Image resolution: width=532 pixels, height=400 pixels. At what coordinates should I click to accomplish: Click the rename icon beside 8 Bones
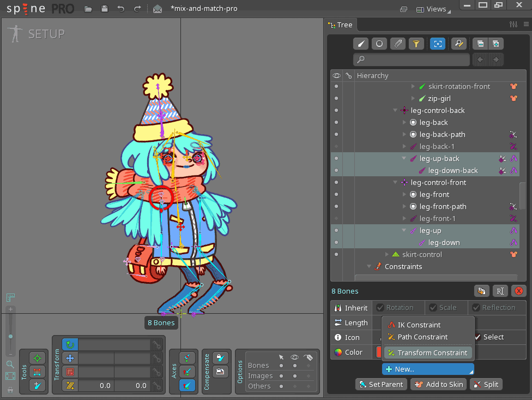[x=500, y=291]
